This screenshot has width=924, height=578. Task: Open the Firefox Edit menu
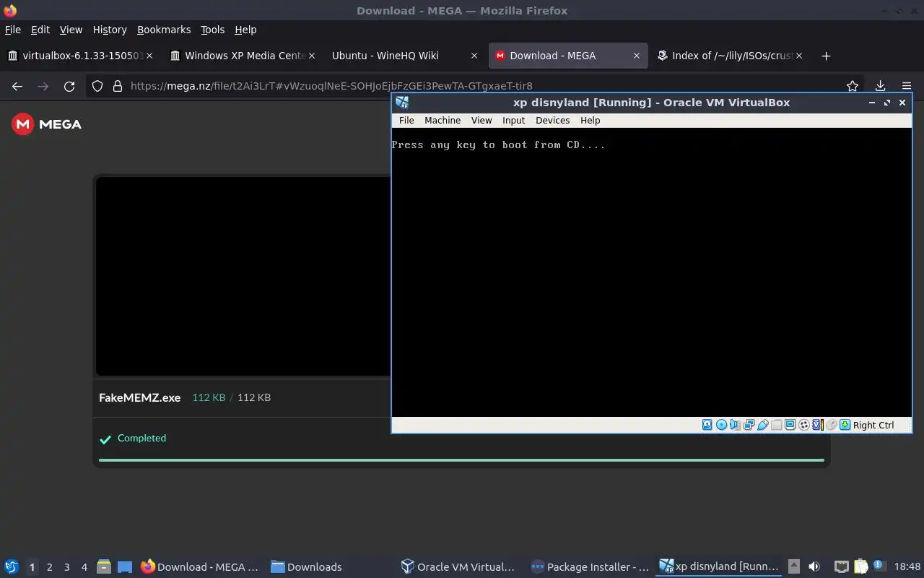click(40, 30)
